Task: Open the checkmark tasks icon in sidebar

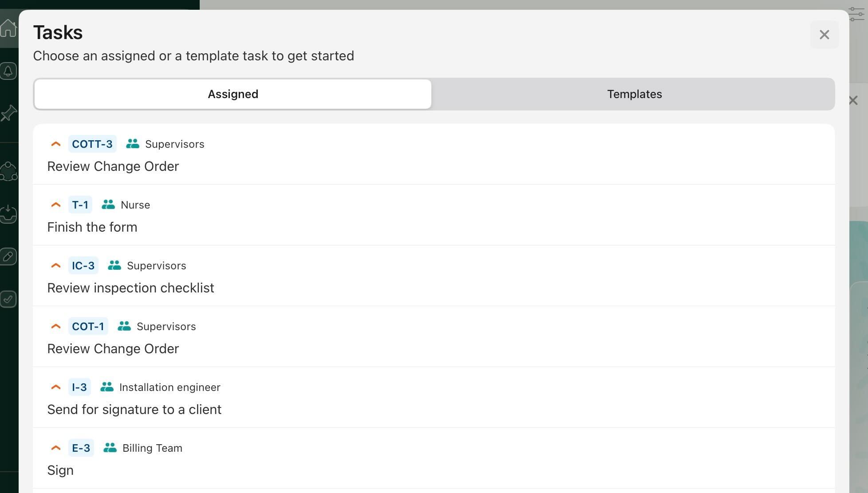Action: (x=8, y=299)
